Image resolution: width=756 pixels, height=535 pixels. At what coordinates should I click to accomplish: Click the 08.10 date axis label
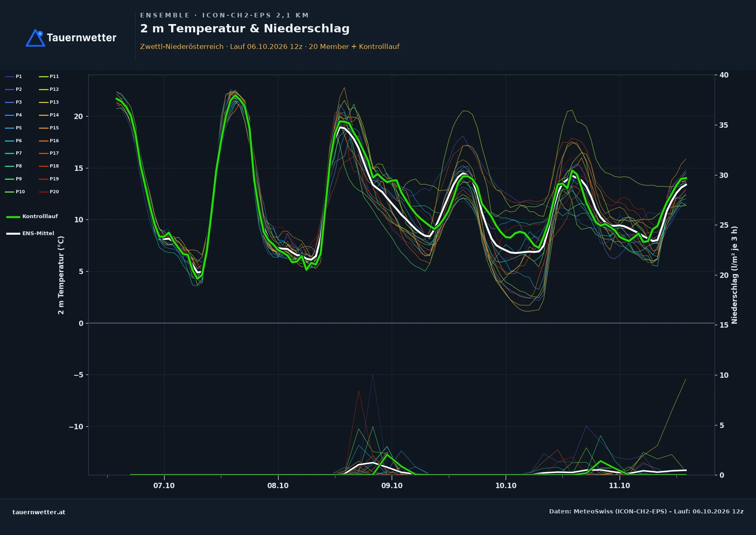coord(278,486)
